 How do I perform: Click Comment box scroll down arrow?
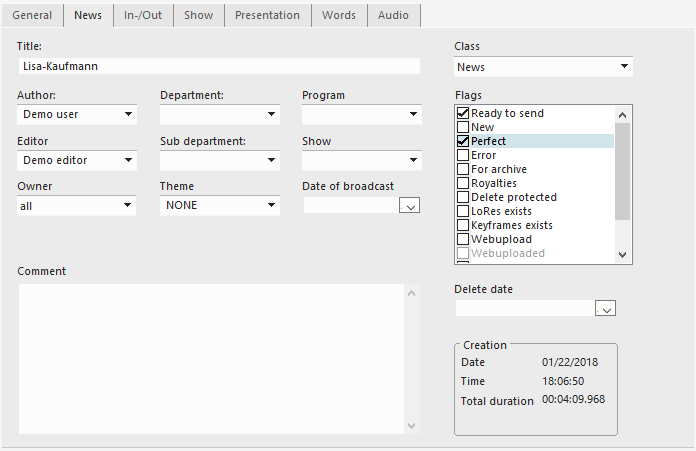[x=410, y=426]
